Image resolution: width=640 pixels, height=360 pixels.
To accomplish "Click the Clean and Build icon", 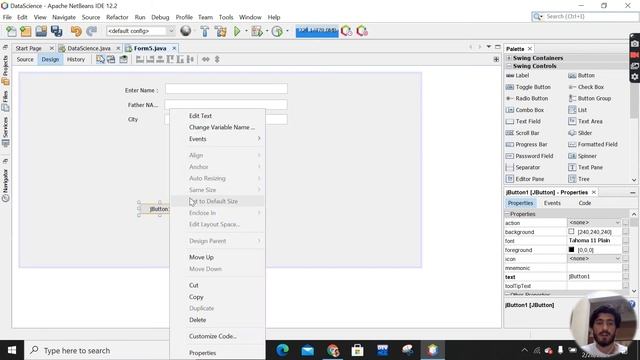I will click(221, 31).
